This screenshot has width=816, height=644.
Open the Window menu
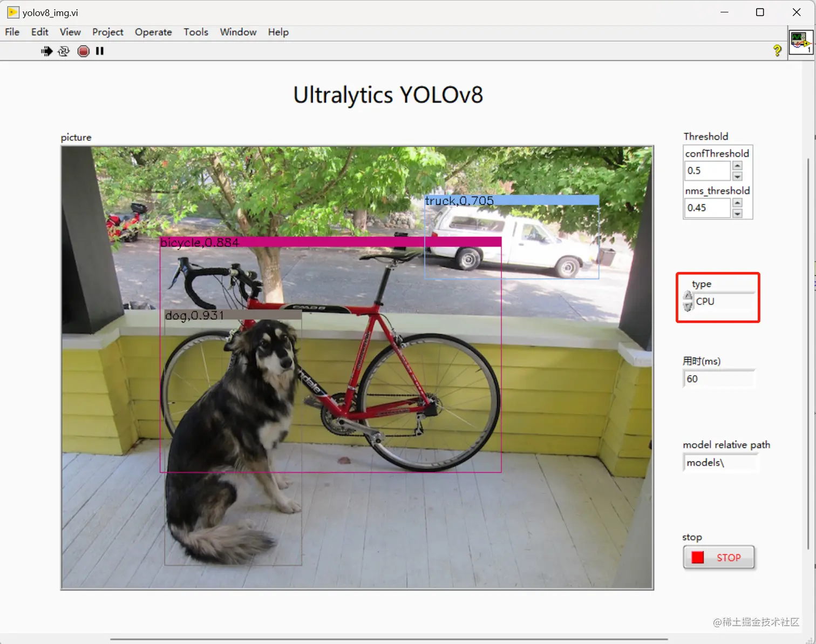[238, 32]
